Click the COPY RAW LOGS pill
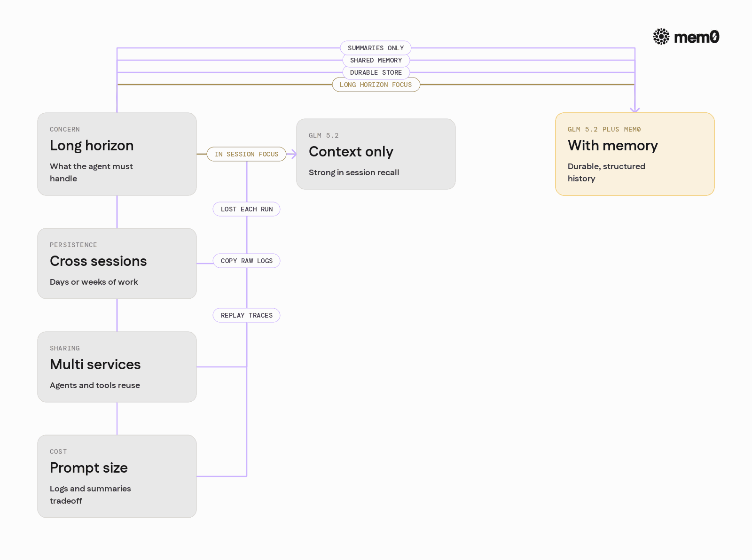Screen dimensions: 752x560 click(x=247, y=261)
